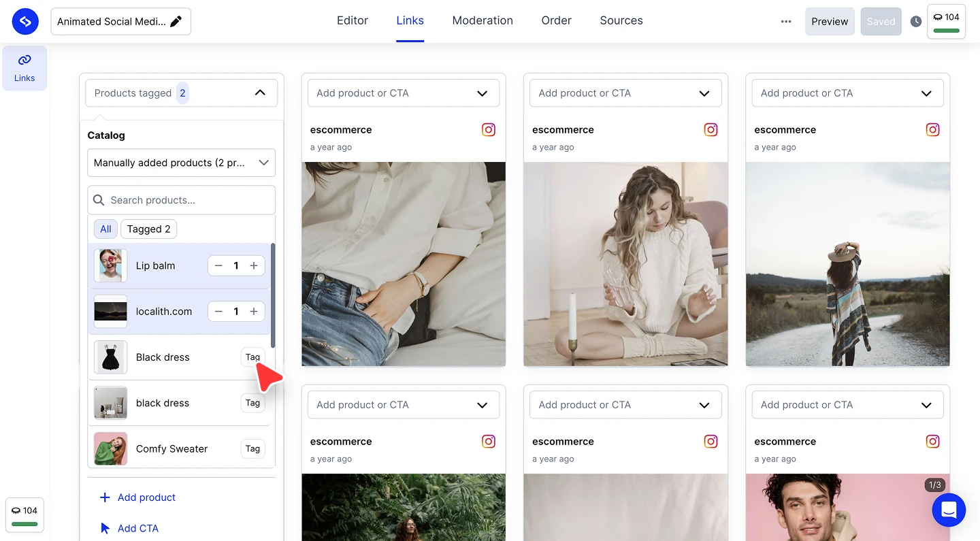
Task: Click Instagram icon on first top-row post
Action: coord(489,130)
